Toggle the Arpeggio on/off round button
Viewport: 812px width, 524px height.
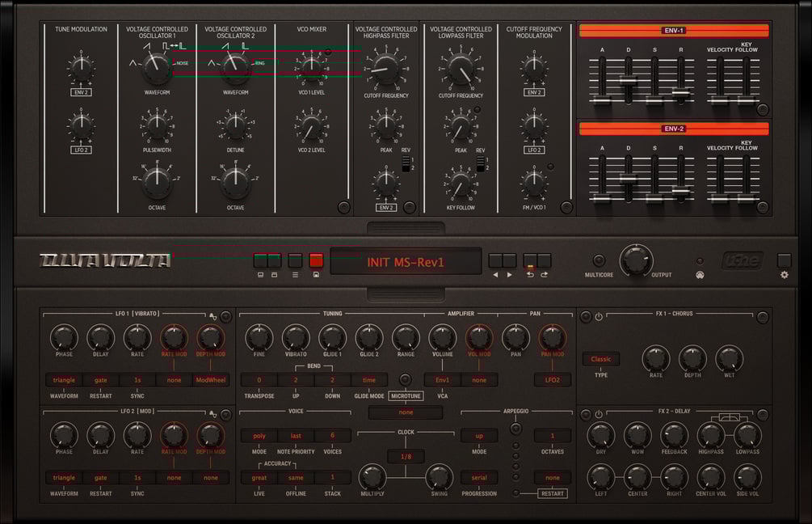click(x=515, y=429)
